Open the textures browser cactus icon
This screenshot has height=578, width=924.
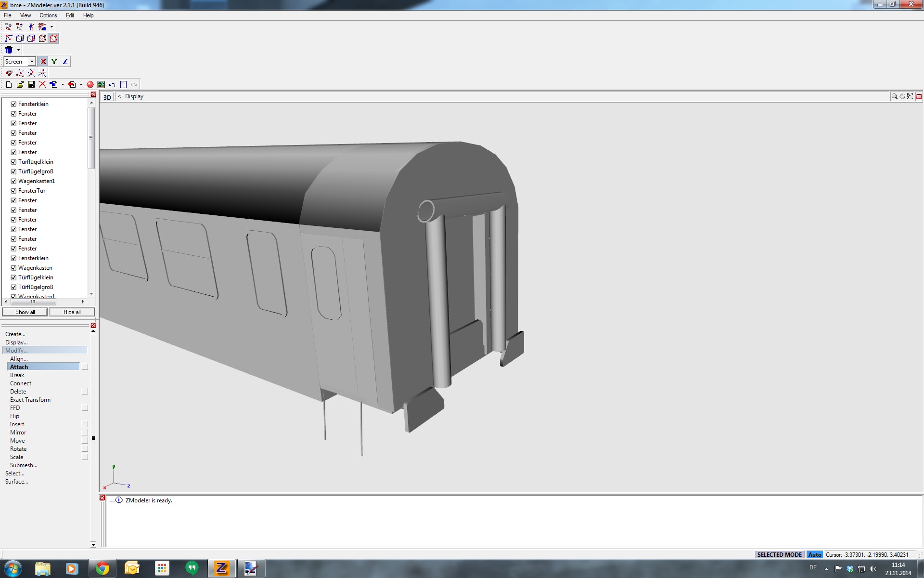[x=101, y=84]
